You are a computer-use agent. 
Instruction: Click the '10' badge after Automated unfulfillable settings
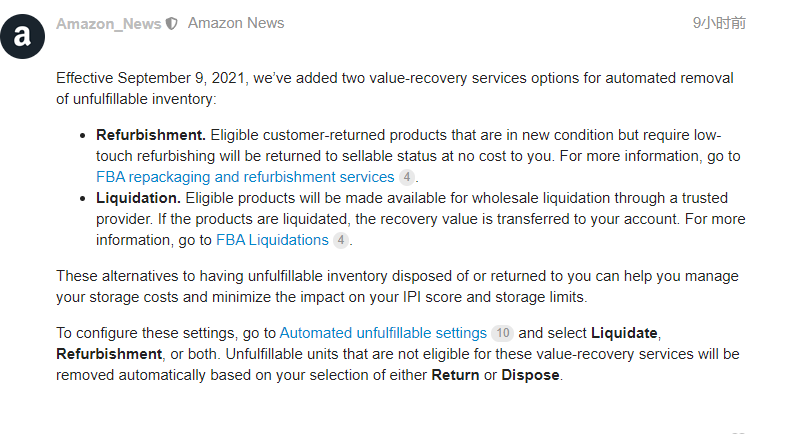(502, 333)
